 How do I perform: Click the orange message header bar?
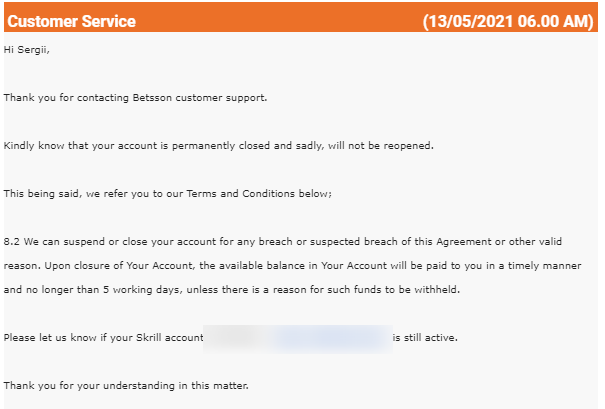click(x=301, y=17)
